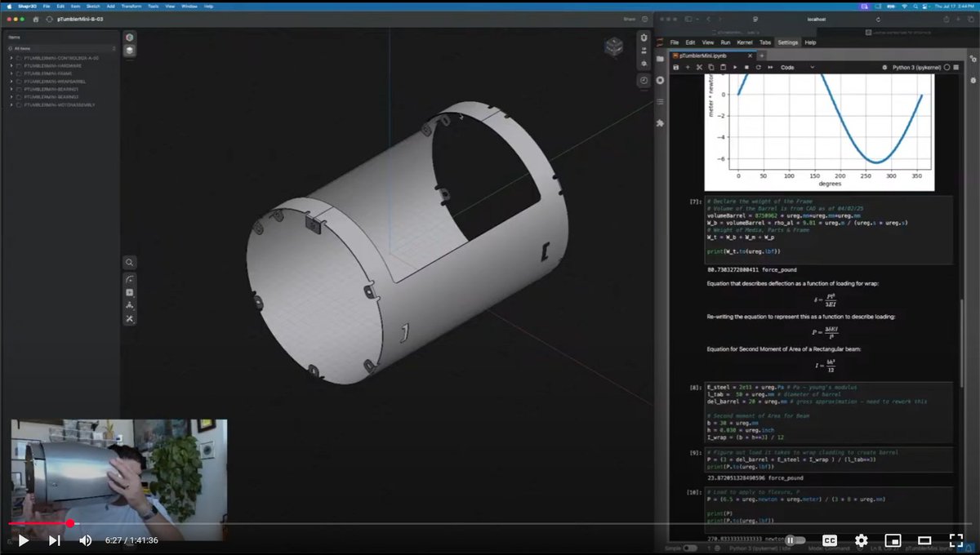
Task: Toggle closed captions CC button
Action: pyautogui.click(x=829, y=540)
